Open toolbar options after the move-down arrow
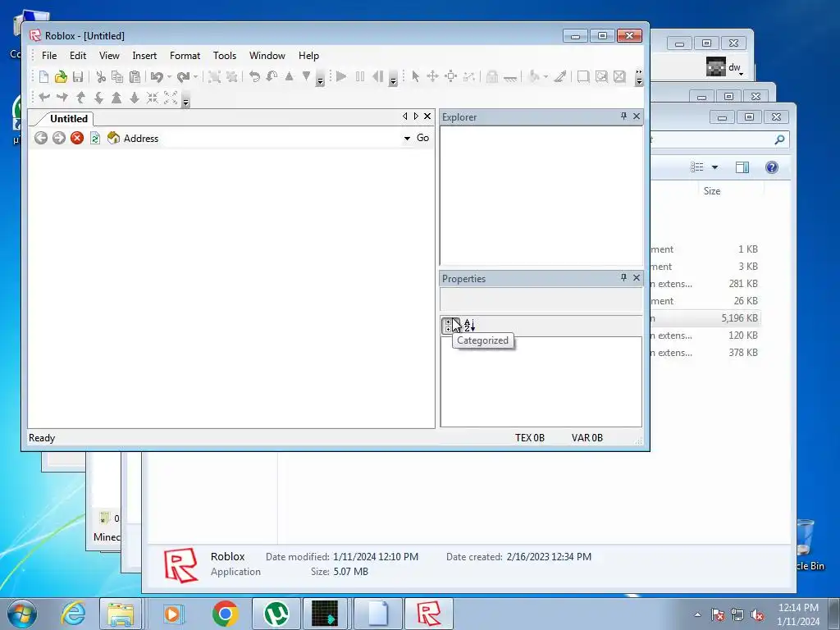 tap(320, 78)
